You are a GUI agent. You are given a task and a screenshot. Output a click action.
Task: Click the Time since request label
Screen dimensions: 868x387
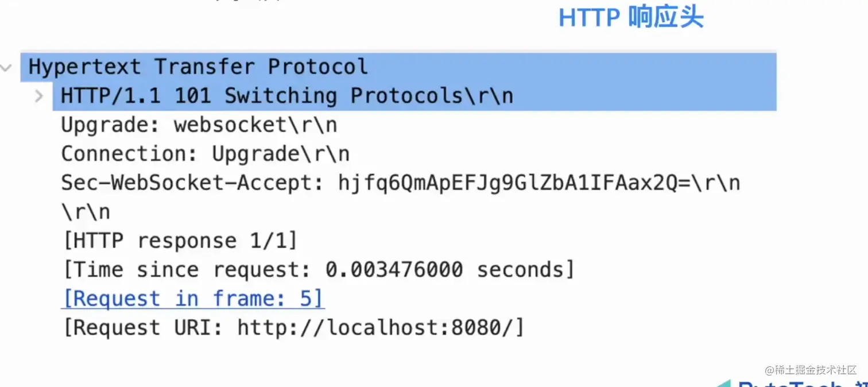pos(187,270)
